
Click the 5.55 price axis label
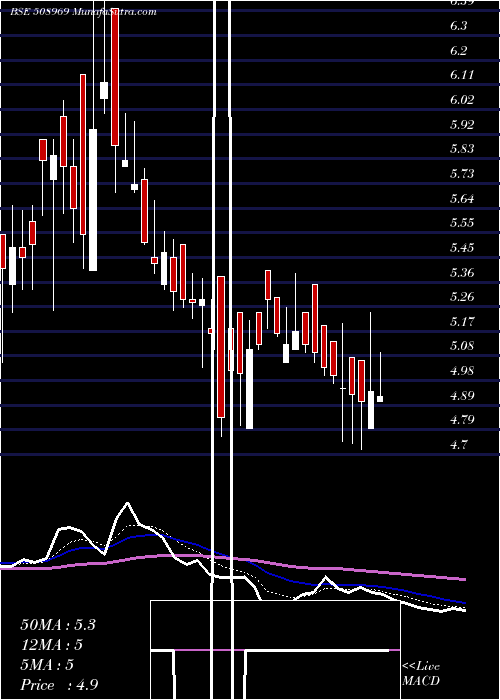tap(462, 223)
